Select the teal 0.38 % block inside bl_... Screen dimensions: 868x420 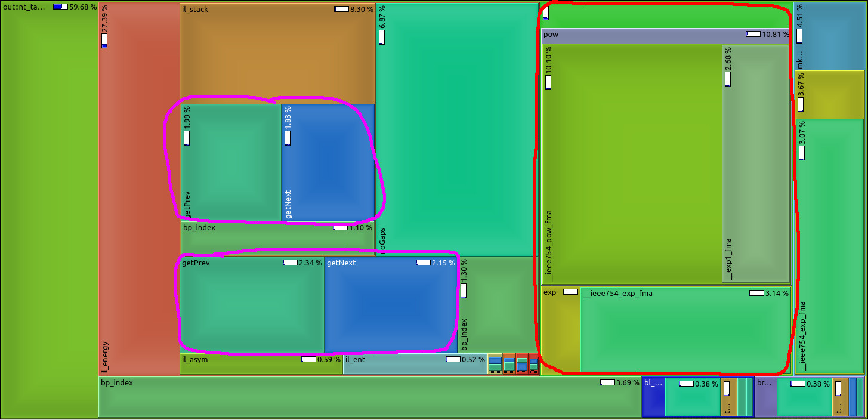click(x=693, y=397)
